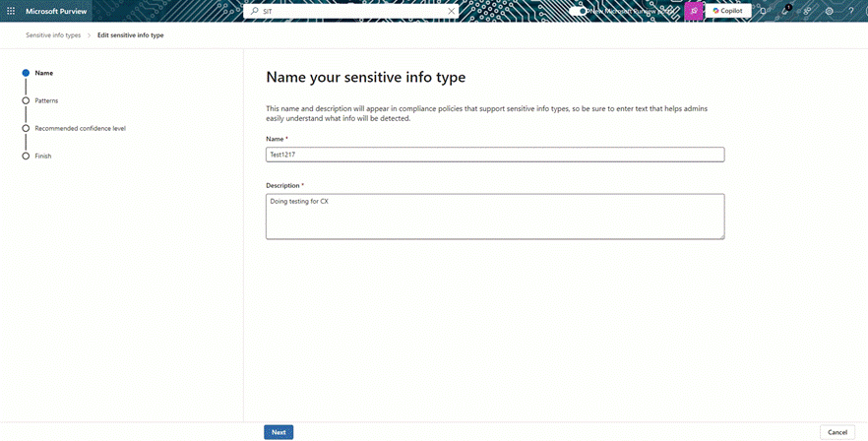The width and height of the screenshot is (868, 441).
Task: Go to the Name wizard step
Action: coord(43,73)
